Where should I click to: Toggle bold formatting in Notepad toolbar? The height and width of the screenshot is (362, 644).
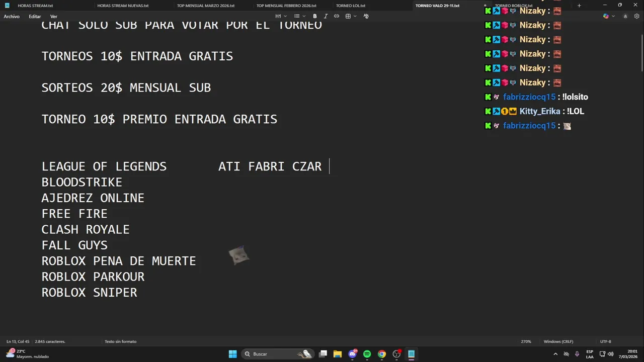tap(315, 16)
